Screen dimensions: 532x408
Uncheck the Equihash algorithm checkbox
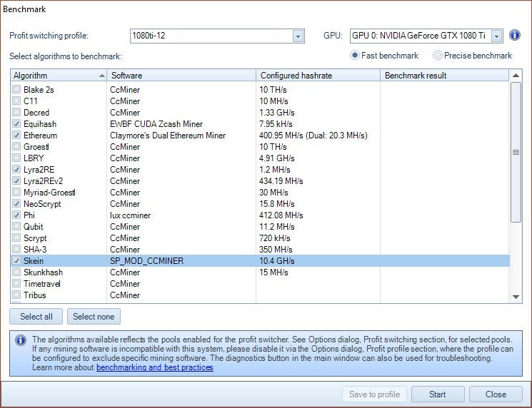(17, 124)
